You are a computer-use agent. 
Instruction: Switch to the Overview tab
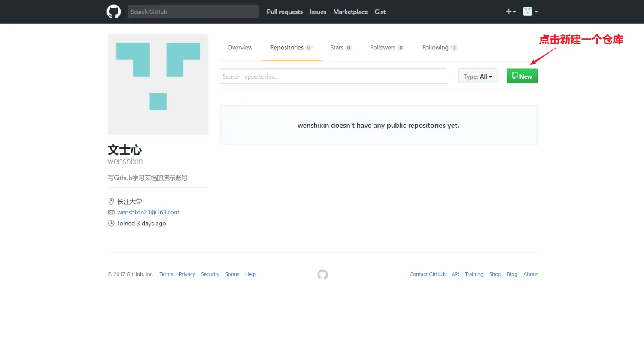pyautogui.click(x=240, y=47)
